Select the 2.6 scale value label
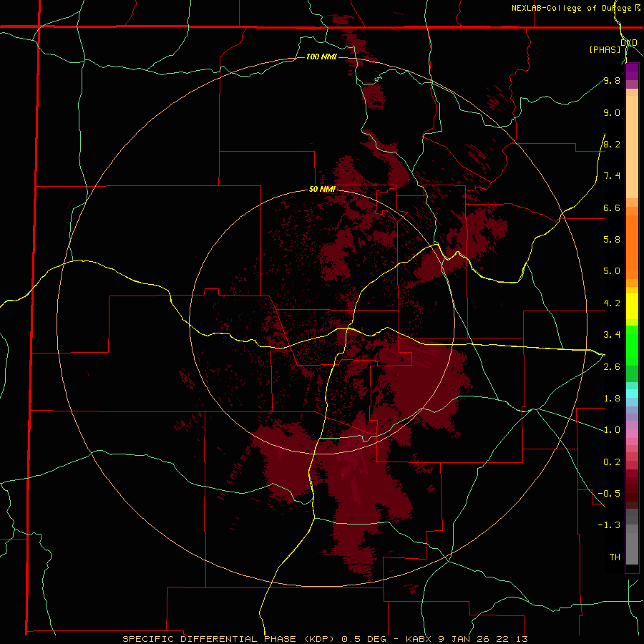Screen dimensions: 644x644 (x=612, y=367)
